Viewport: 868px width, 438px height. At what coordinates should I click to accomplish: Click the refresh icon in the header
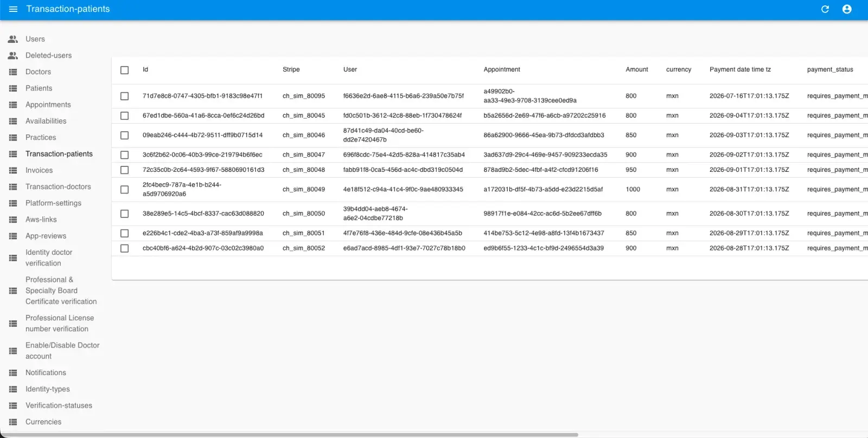tap(825, 9)
